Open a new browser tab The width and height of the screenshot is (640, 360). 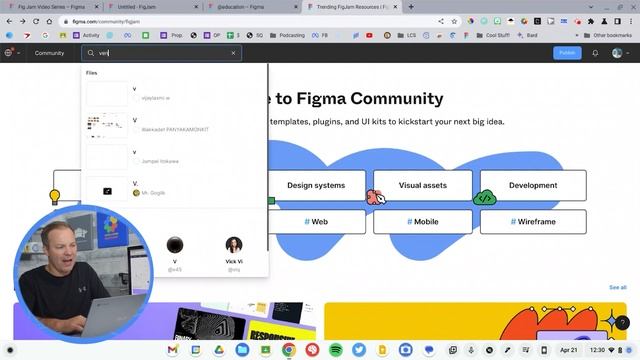[411, 7]
